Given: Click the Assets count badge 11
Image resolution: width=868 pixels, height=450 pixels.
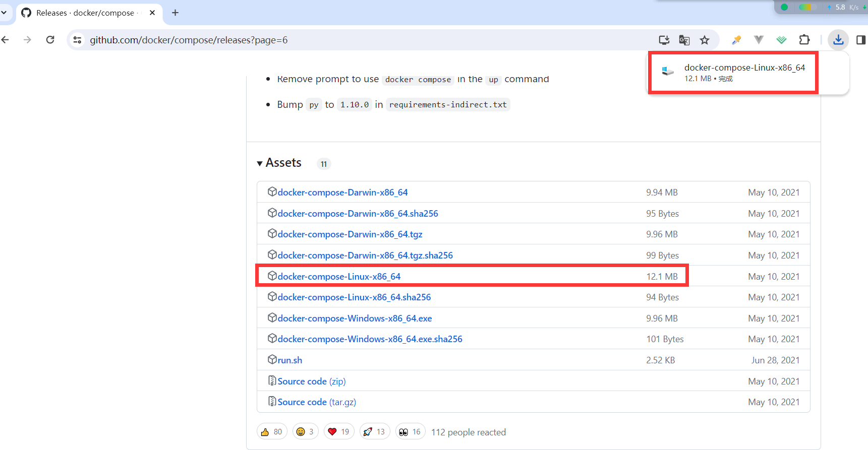Looking at the screenshot, I should point(324,164).
